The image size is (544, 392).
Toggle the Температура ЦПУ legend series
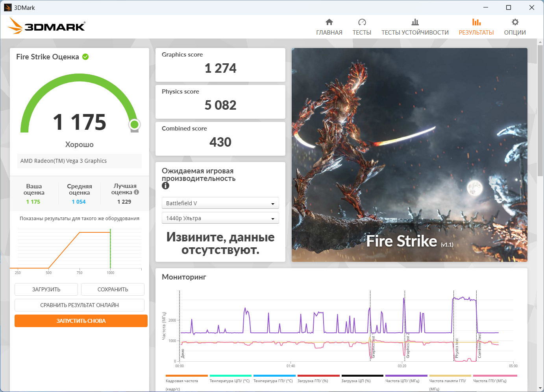point(229,381)
